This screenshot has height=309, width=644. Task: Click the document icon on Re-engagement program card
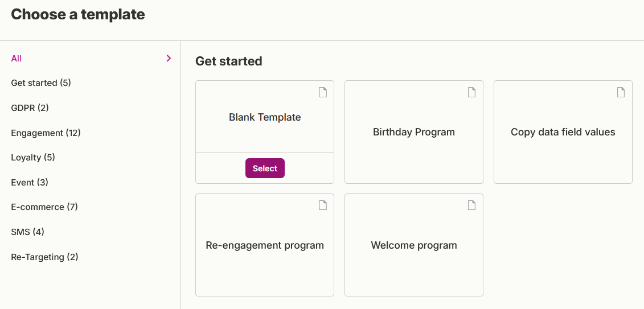(x=323, y=205)
